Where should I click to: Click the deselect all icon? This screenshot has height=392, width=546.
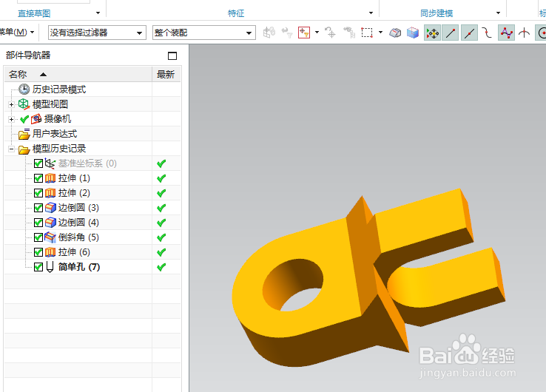point(330,33)
